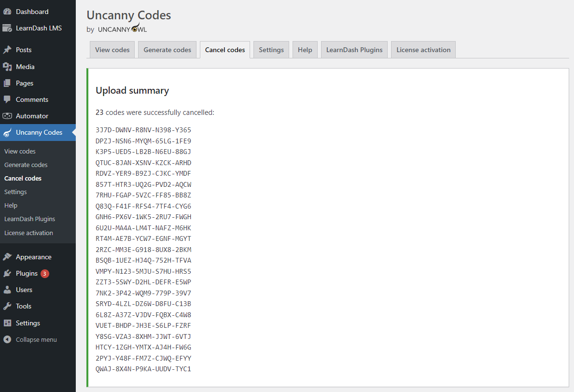This screenshot has height=392, width=574.
Task: Click the Media library icon
Action: click(7, 67)
